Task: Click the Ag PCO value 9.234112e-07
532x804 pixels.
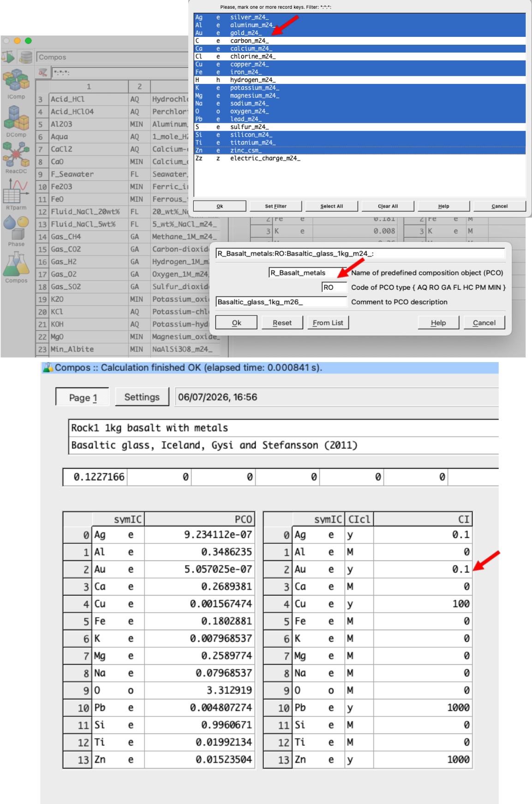Action: (x=199, y=535)
